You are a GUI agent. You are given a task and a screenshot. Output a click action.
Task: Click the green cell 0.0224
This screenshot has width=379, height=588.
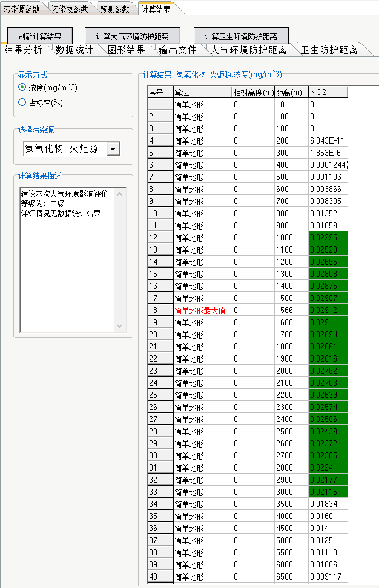(328, 467)
